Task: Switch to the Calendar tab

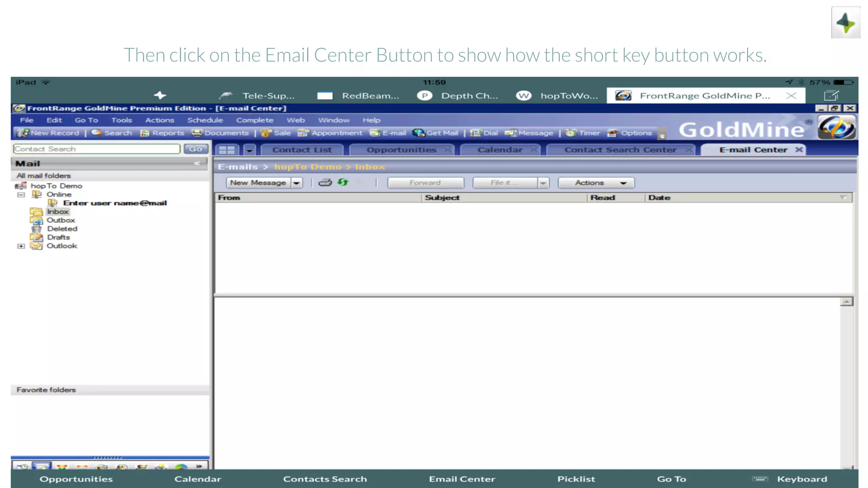Action: point(500,150)
